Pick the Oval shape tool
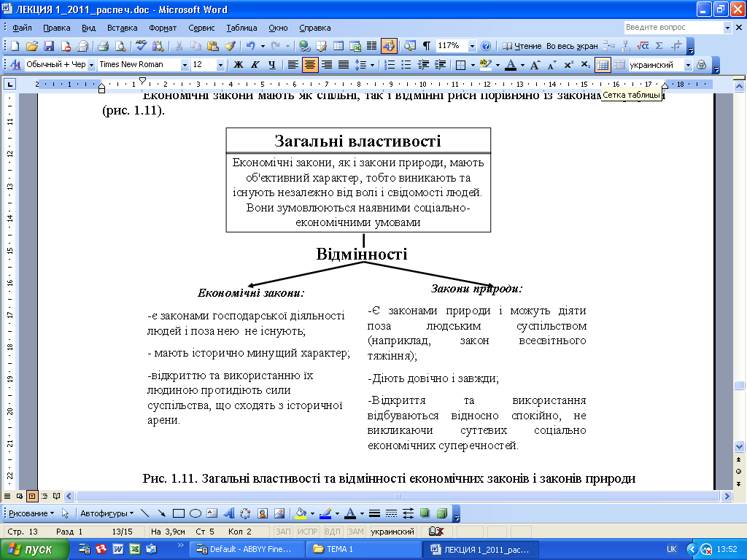 click(x=196, y=513)
